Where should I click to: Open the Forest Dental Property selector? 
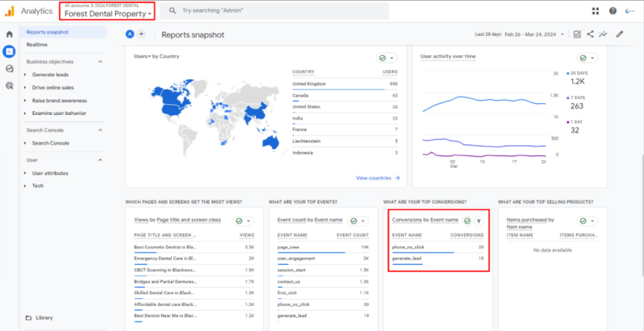(x=107, y=14)
